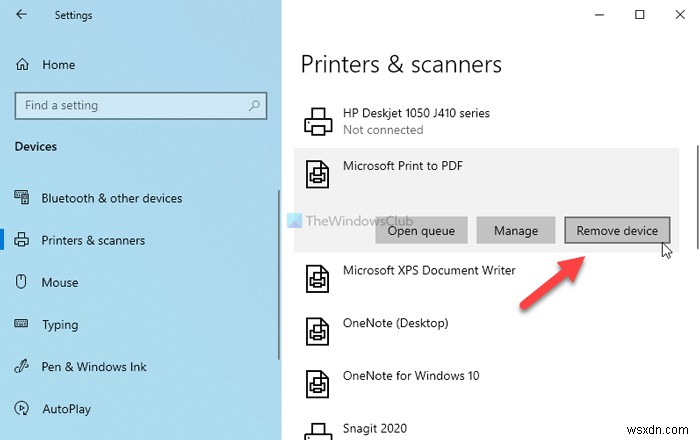
Task: Click the Microsoft Print to PDF icon
Action: 317,174
